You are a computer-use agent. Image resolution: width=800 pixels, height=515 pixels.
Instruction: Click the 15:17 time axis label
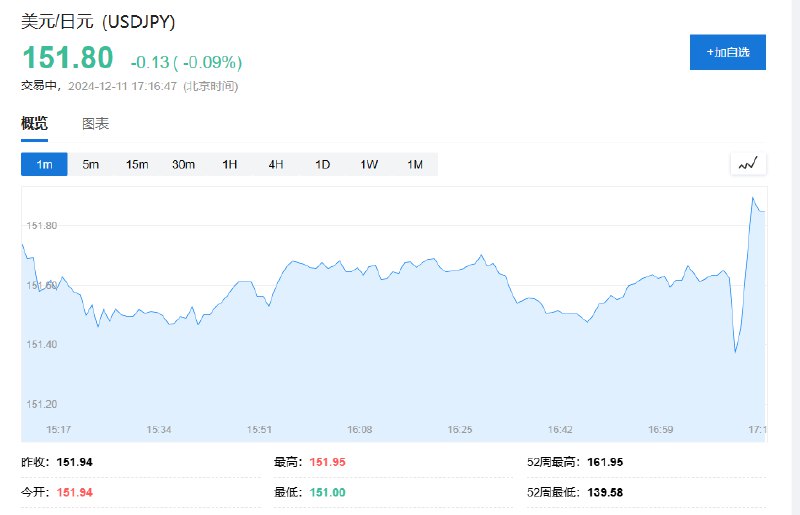click(58, 430)
